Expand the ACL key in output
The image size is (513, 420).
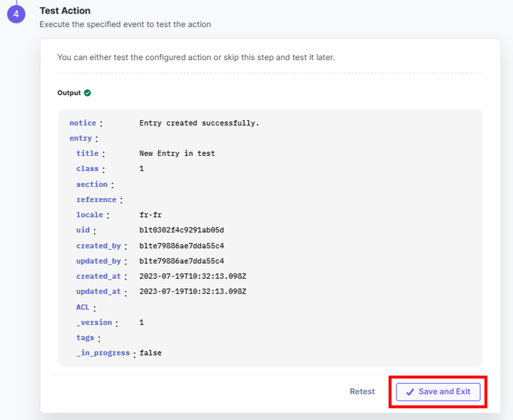tap(83, 307)
